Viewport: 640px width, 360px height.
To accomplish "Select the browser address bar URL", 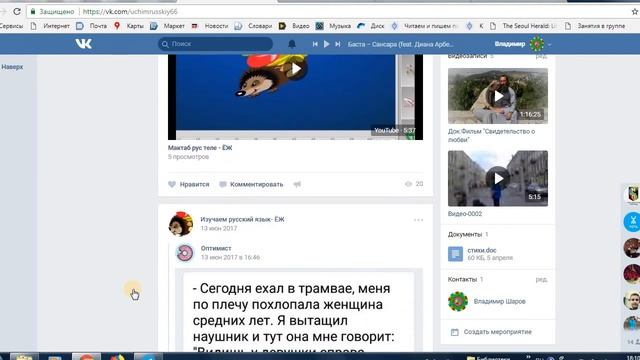I will (x=130, y=11).
